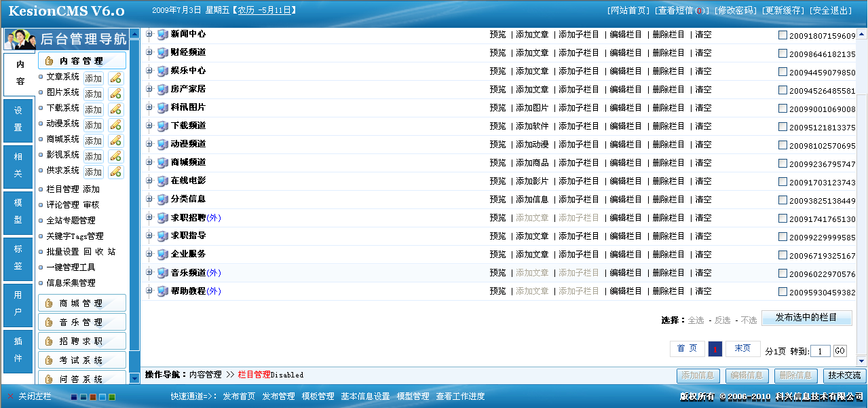Click the pencil icon beside 商城系统

pyautogui.click(x=116, y=140)
